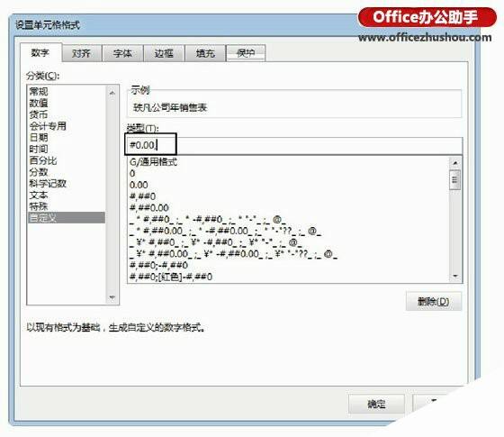
Task: Click the 类型 input field containing #0.00
Action: click(x=294, y=145)
